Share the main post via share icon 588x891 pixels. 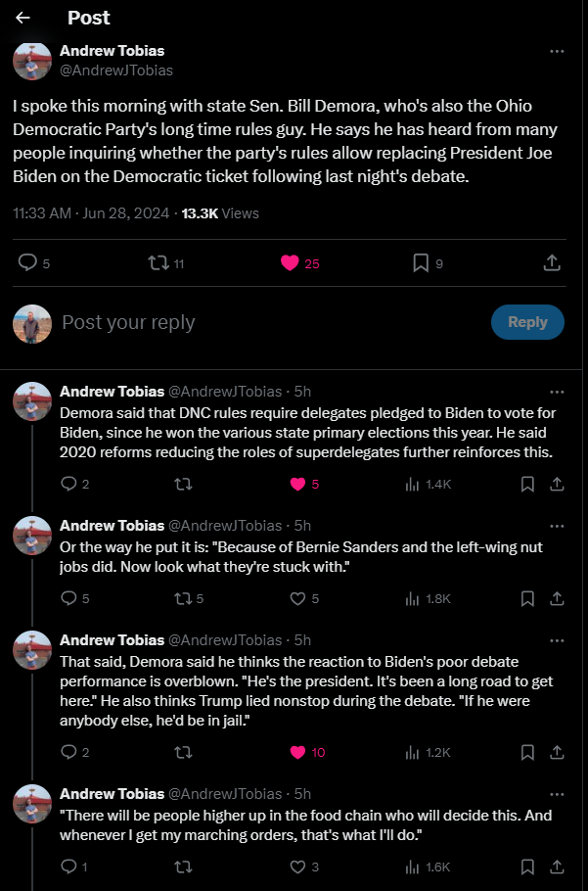coord(552,263)
